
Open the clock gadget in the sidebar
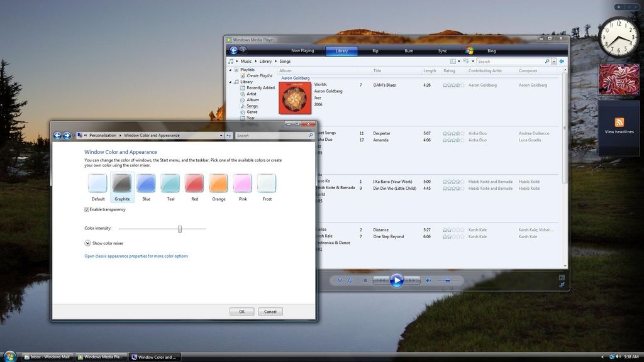pos(619,38)
